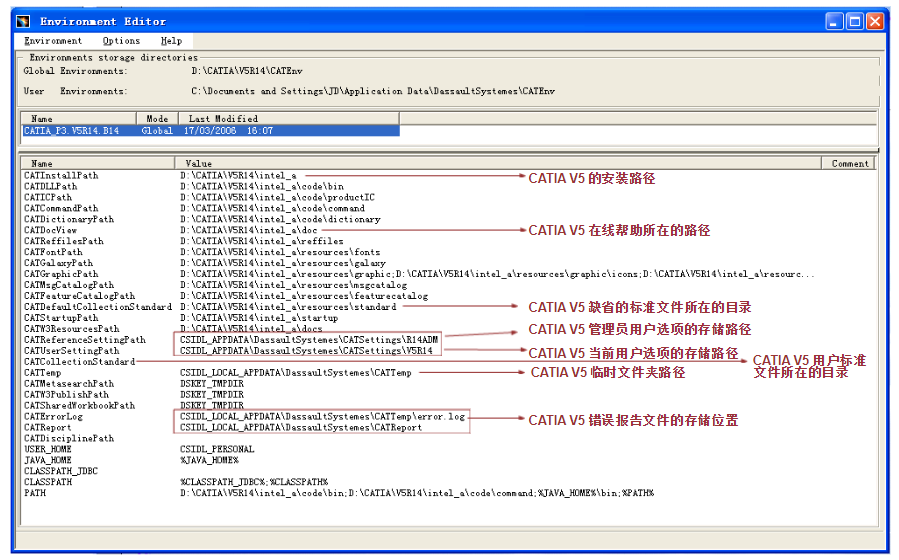The image size is (899, 560).
Task: Select the CATFeatureCatalogPath variable
Action: tap(80, 296)
